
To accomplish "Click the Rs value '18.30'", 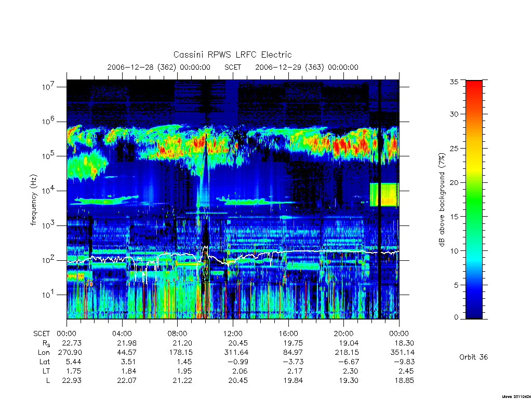I will click(x=404, y=343).
